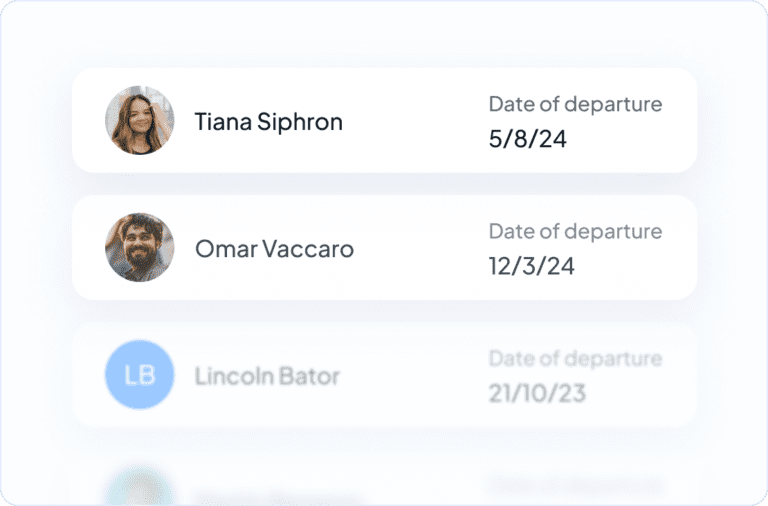This screenshot has width=768, height=506.
Task: Select the name Lincoln Bator
Action: tap(267, 376)
